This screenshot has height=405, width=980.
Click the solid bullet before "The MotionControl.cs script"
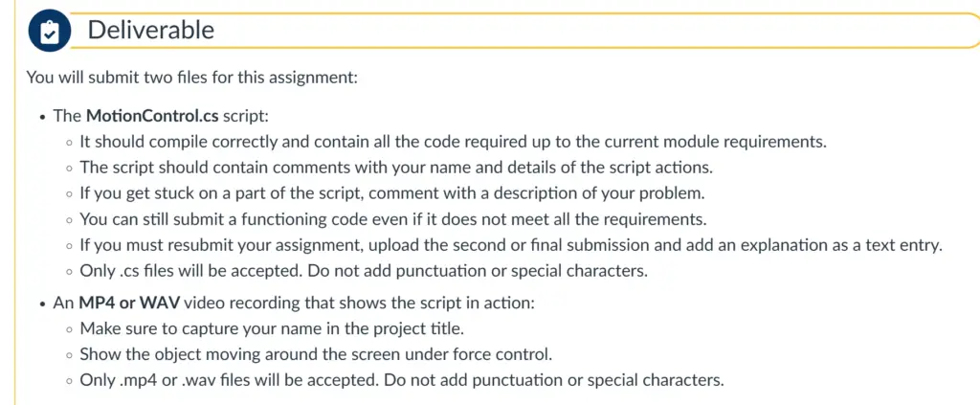[42, 117]
